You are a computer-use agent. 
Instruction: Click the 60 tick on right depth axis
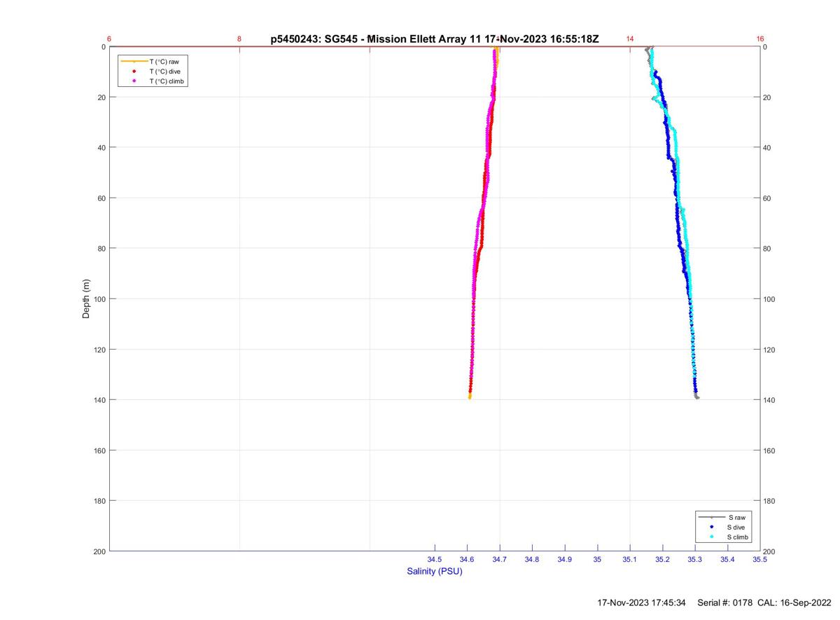coord(768,198)
